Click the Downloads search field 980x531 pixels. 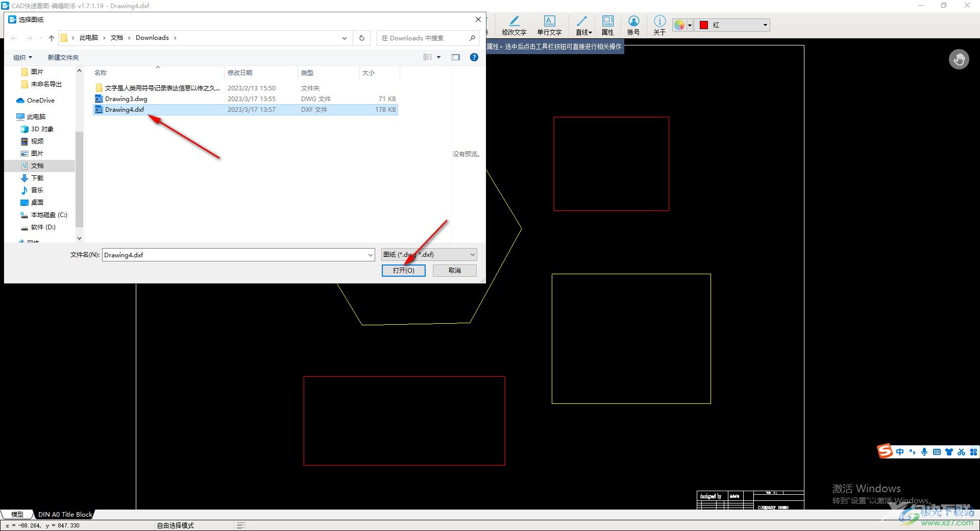click(428, 38)
